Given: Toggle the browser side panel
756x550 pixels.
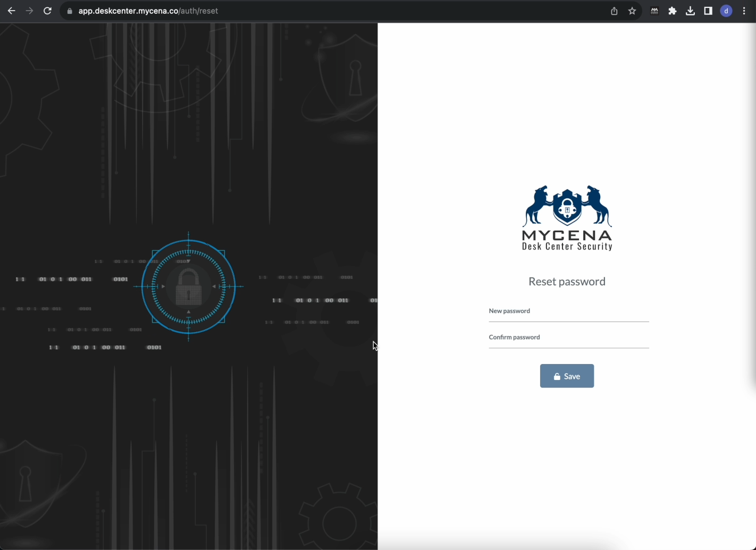Looking at the screenshot, I should coord(708,11).
